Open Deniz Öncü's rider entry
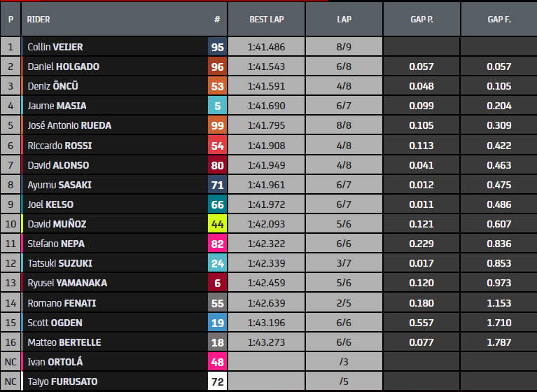Image resolution: width=537 pixels, height=392 pixels. (x=57, y=87)
